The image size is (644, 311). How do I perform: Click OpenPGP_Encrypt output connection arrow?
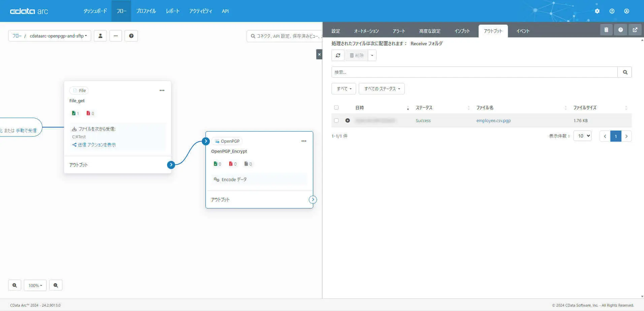pyautogui.click(x=313, y=199)
